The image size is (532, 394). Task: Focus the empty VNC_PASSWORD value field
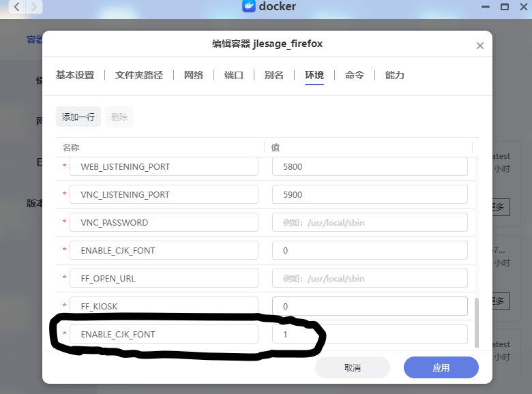click(x=370, y=222)
